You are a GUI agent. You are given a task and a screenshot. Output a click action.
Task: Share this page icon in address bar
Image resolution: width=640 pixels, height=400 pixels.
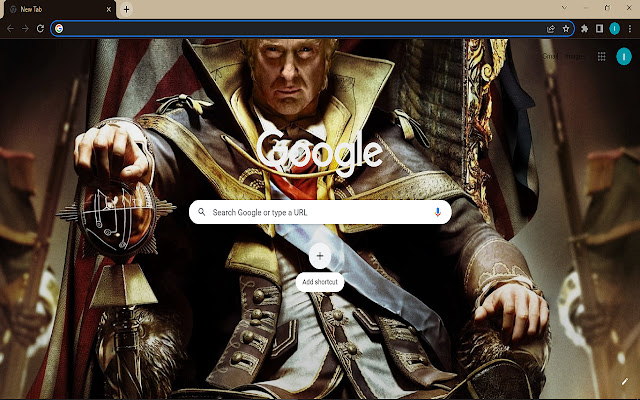pyautogui.click(x=551, y=29)
